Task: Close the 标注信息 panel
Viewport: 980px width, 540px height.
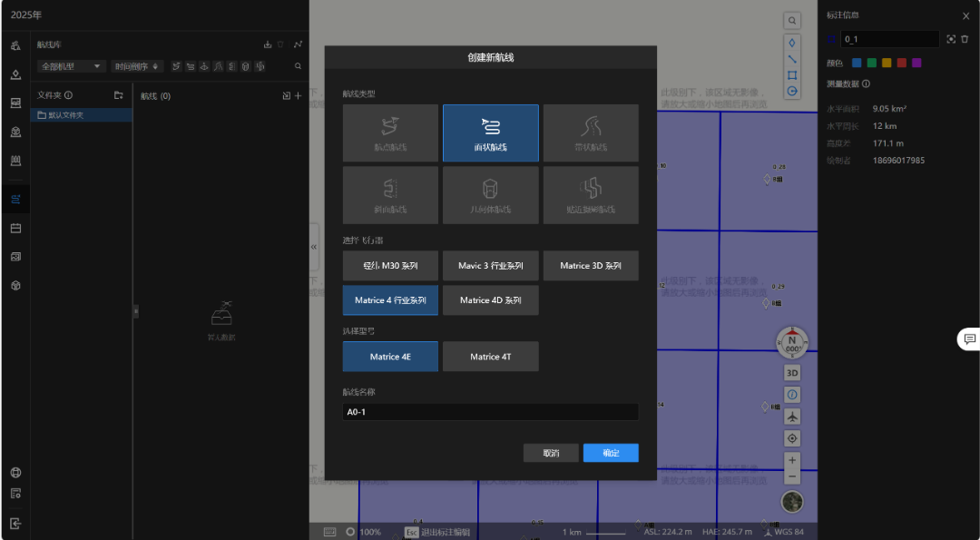Action: click(965, 16)
